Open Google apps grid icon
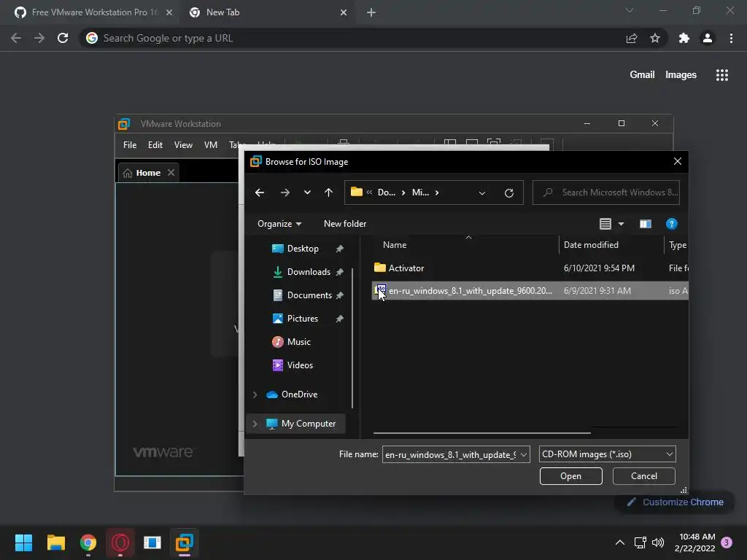The image size is (747, 560). [721, 75]
